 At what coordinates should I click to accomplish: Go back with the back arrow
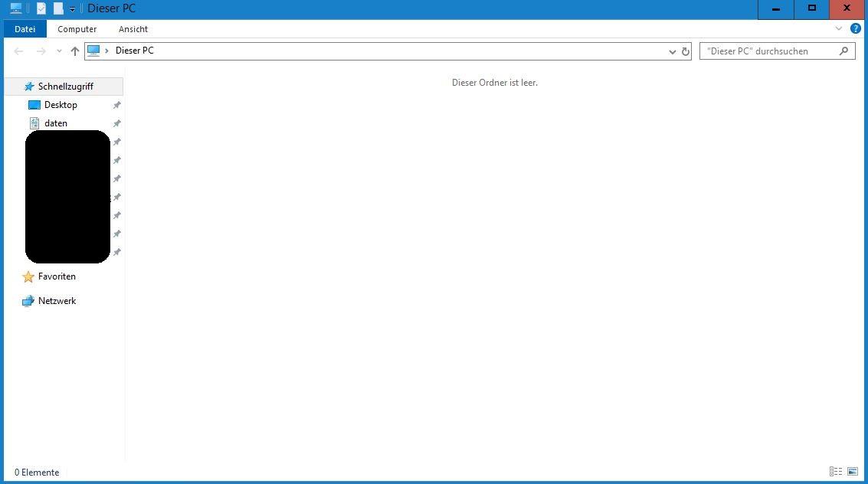pyautogui.click(x=18, y=51)
